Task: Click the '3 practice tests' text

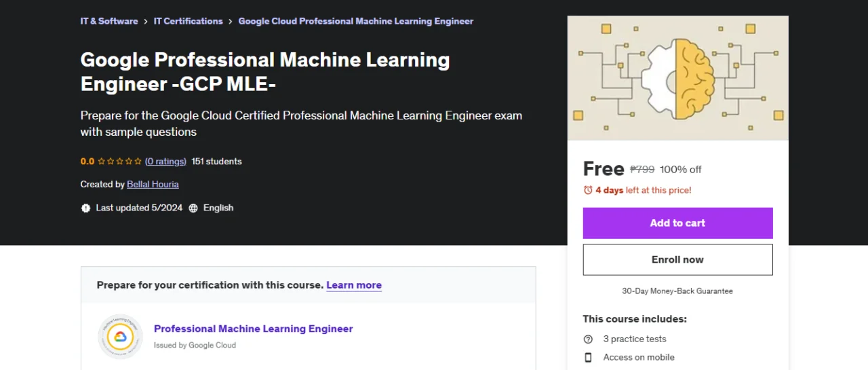Action: click(635, 339)
